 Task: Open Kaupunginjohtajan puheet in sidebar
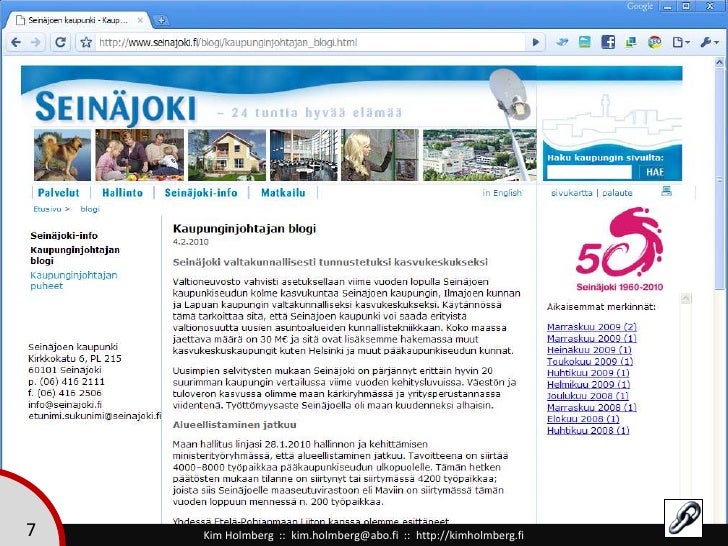tap(73, 280)
